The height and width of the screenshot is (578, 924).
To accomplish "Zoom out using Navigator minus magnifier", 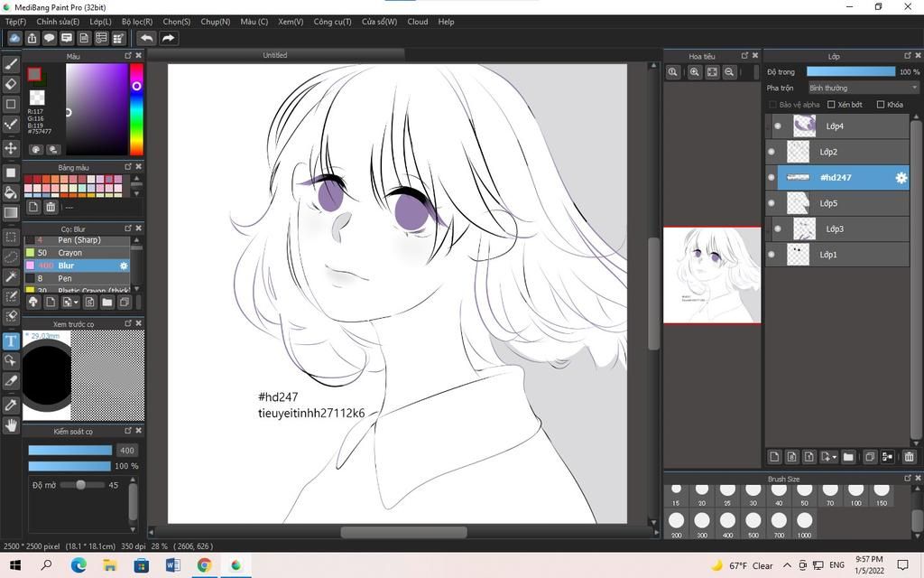I will (x=729, y=72).
